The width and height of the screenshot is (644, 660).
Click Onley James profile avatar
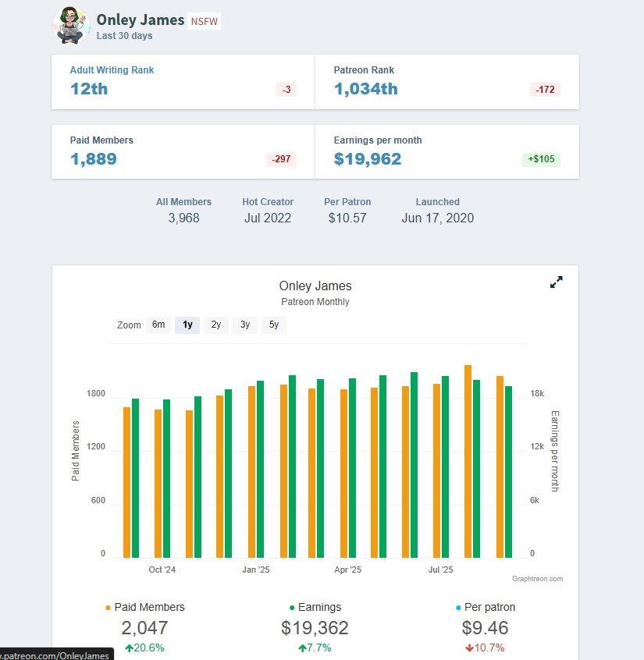71,26
